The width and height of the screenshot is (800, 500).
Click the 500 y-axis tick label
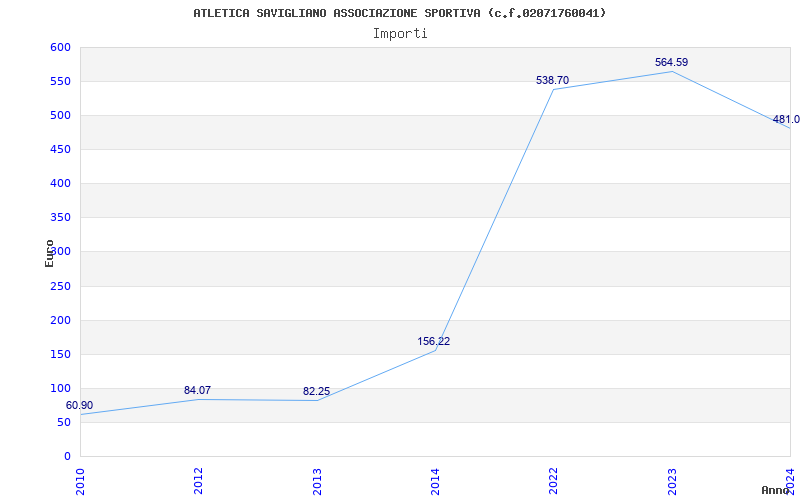tap(60, 116)
